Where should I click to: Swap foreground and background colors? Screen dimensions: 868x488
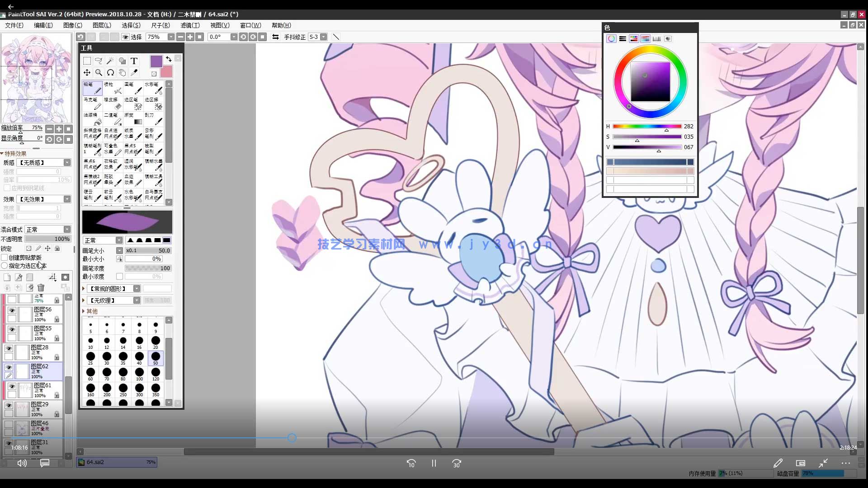click(x=169, y=59)
